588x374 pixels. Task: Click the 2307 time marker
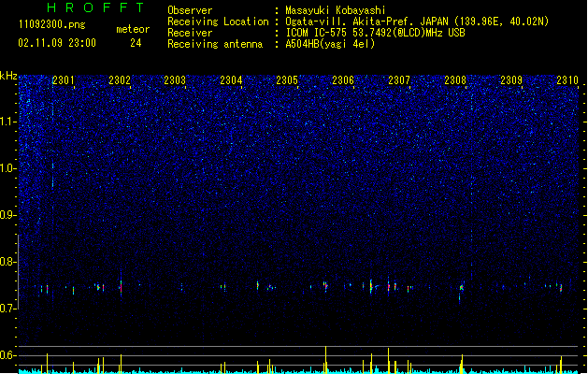[399, 80]
